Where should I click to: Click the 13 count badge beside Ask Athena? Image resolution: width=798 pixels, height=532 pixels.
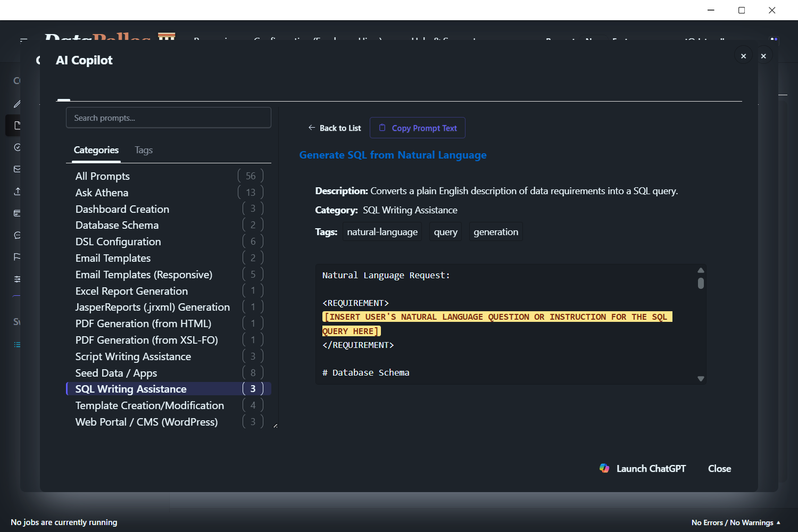(x=251, y=193)
